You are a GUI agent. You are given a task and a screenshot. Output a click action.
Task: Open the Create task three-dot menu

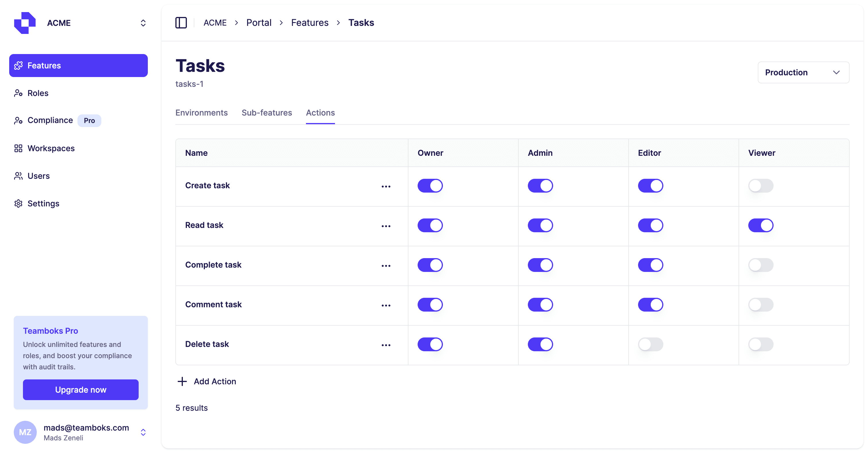pos(386,186)
